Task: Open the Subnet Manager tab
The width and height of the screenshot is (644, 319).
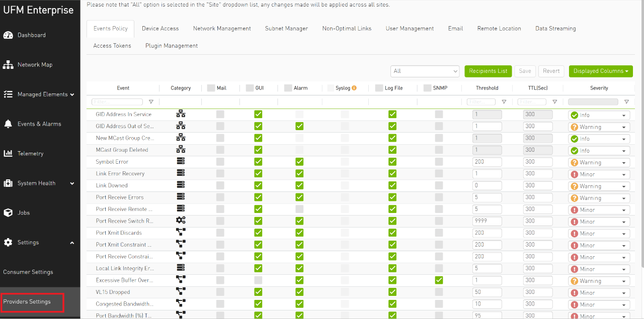Action: pyautogui.click(x=286, y=28)
